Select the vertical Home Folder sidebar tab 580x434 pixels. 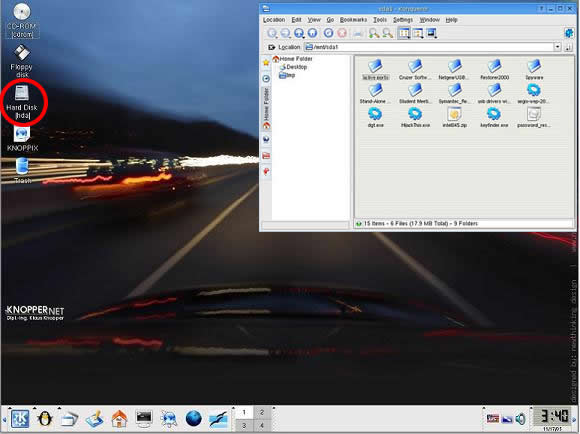(x=266, y=109)
